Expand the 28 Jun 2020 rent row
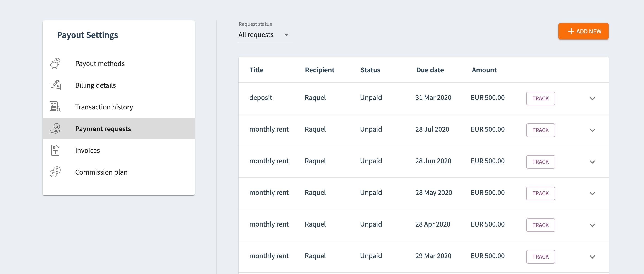 pyautogui.click(x=592, y=162)
